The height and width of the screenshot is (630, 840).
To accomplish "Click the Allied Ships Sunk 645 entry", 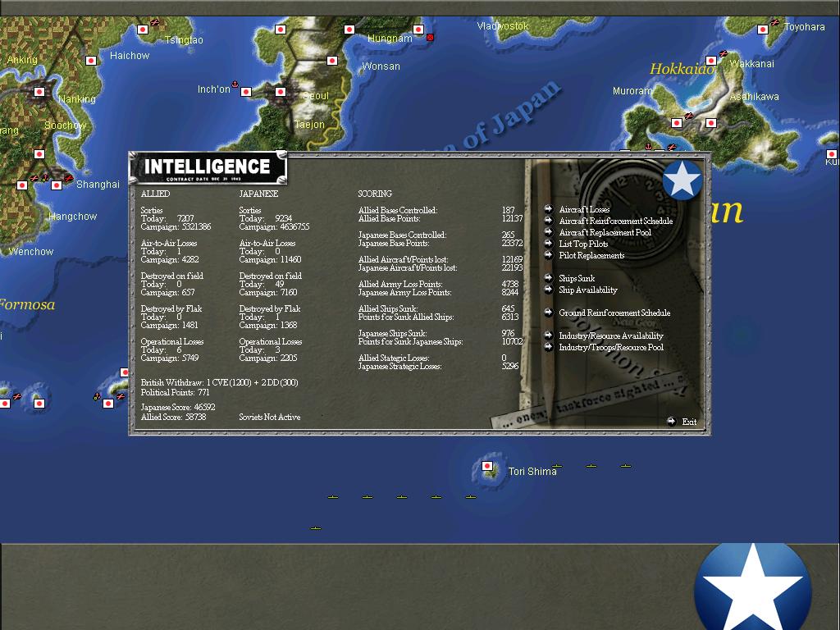I will click(436, 308).
